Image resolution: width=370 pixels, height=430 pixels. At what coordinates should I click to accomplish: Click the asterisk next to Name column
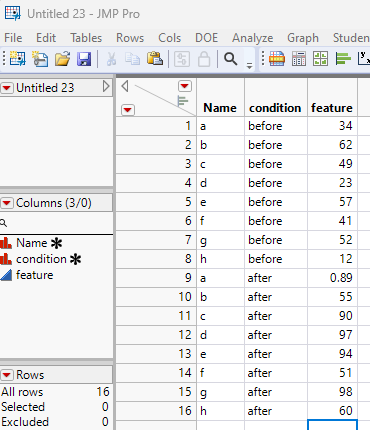56,243
